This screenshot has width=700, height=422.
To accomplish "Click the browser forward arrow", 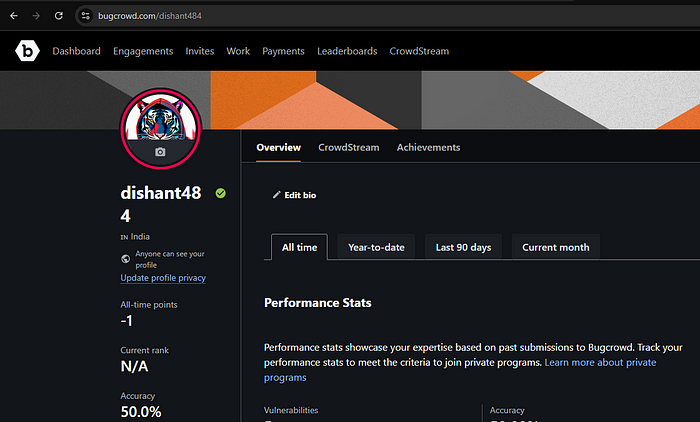I will 36,16.
